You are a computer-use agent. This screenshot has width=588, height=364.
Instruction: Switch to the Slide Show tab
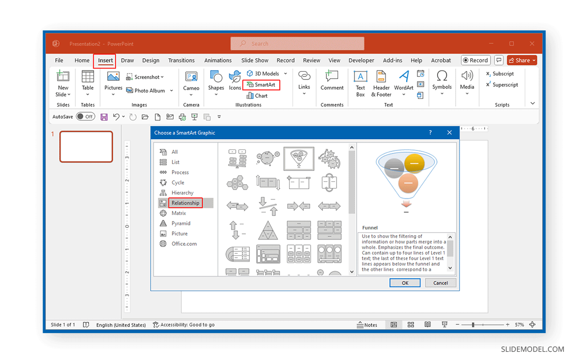coord(255,60)
